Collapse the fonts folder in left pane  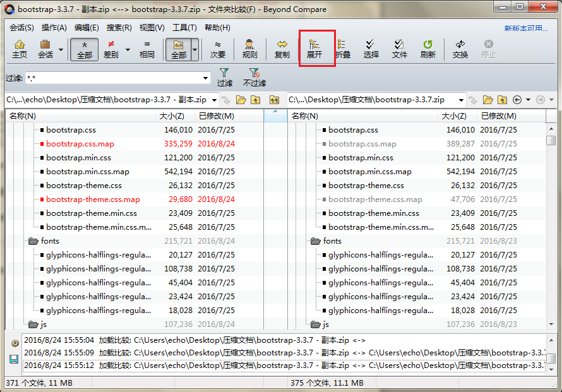[33, 241]
